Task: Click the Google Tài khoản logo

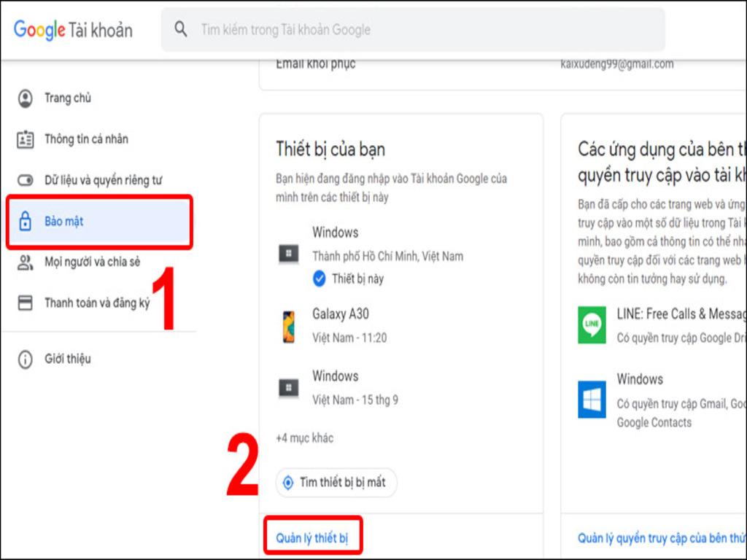Action: [73, 30]
